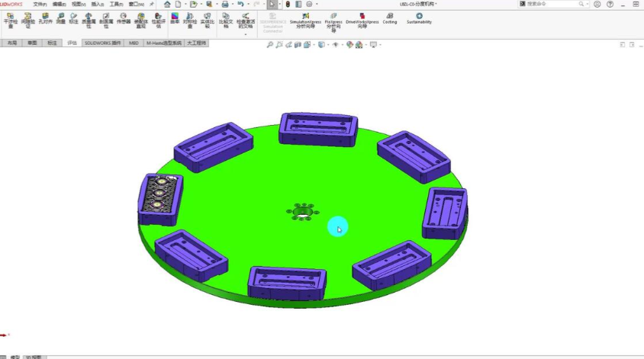Open Compare Bodies (实体比较) tool

pyautogui.click(x=208, y=20)
